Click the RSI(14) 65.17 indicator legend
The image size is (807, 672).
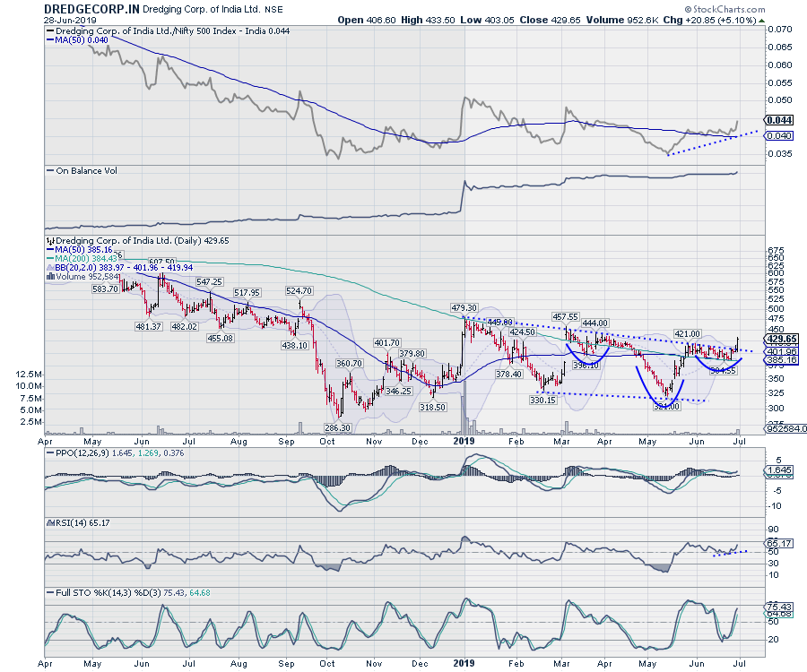click(x=78, y=523)
